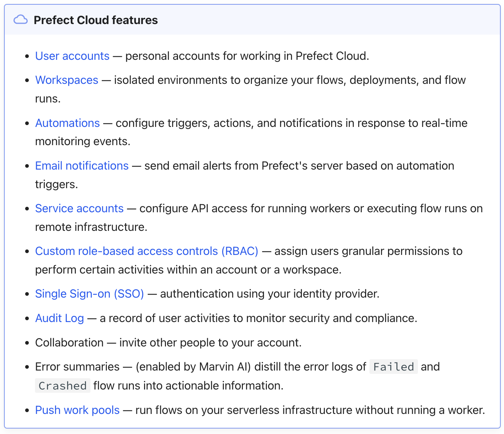Open the Push work pools link
This screenshot has height=434, width=504.
77,410
